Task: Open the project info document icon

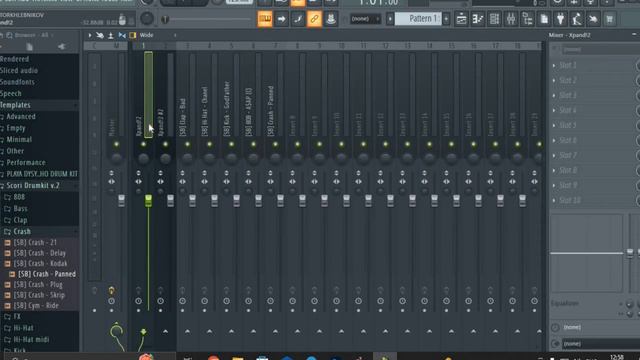Action: pyautogui.click(x=544, y=19)
